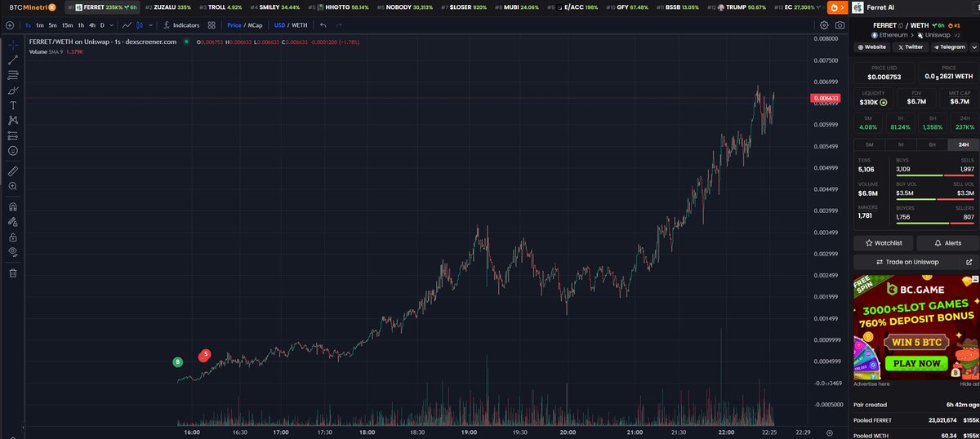Click the undo arrow in toolbar
The width and height of the screenshot is (980, 439).
[323, 25]
